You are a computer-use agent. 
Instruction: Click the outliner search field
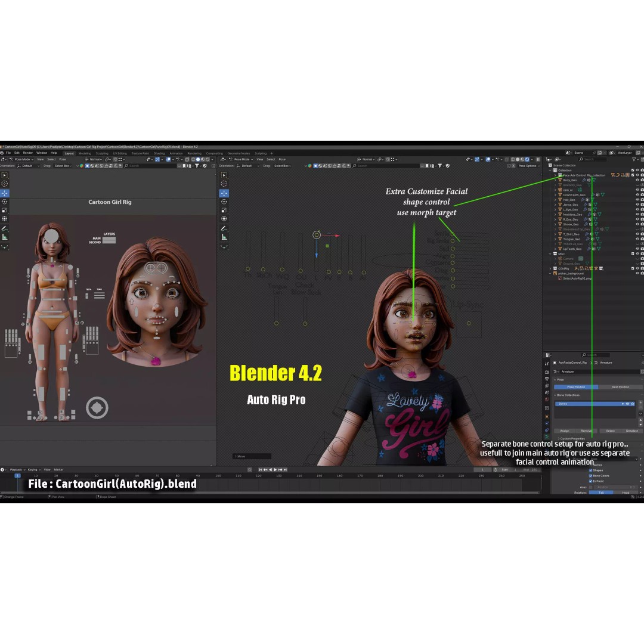point(593,159)
